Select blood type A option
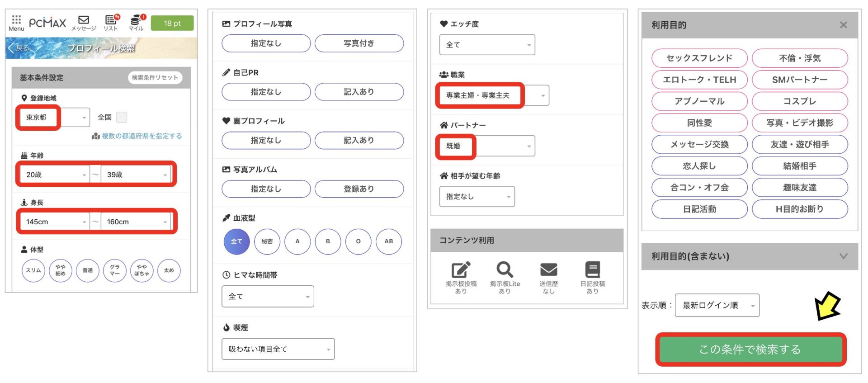 [x=297, y=241]
